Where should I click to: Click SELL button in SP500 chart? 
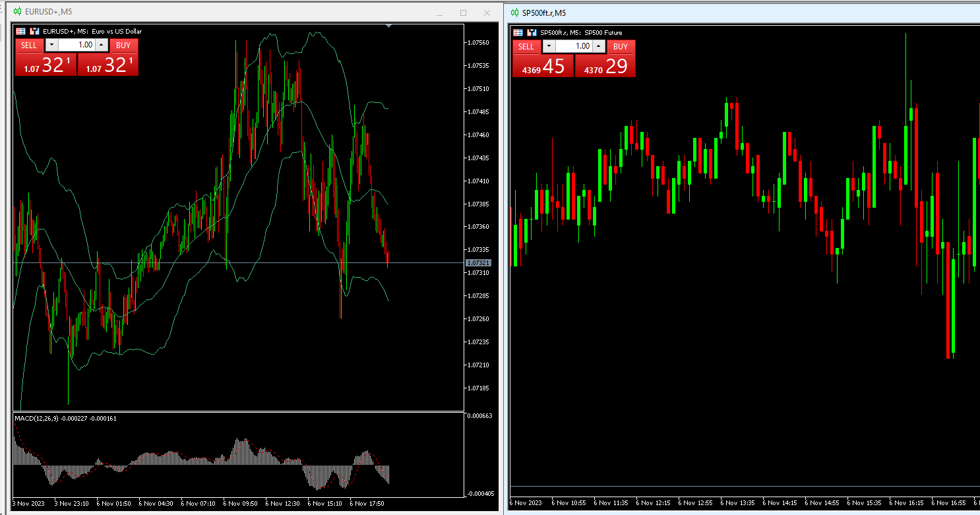coord(526,47)
